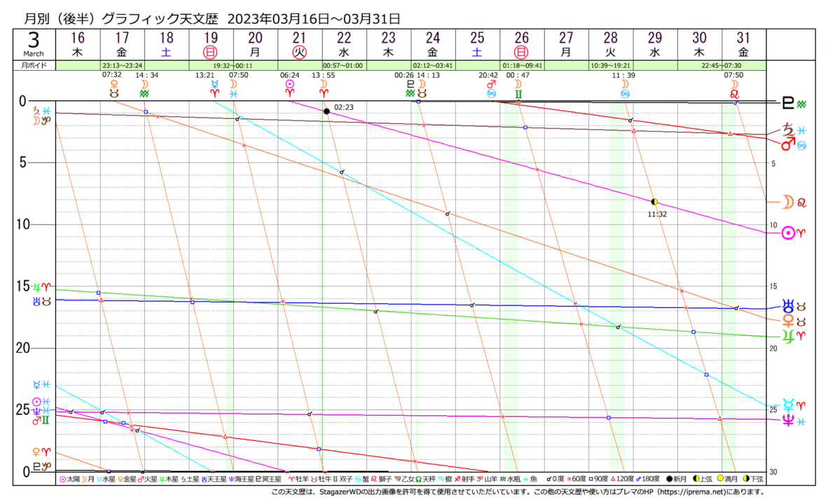This screenshot has height=504, width=828.
Task: Click the void time 10:39~19:21 cell
Action: (610, 65)
